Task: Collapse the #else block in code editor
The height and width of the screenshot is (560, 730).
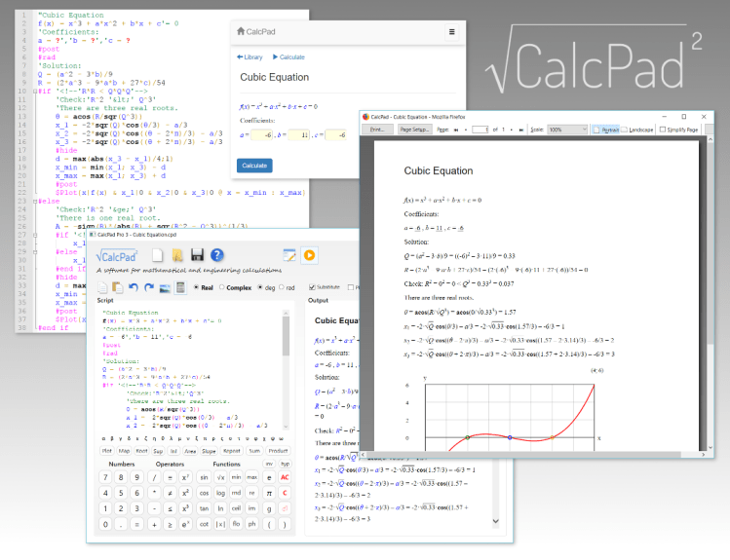Action: (35, 201)
